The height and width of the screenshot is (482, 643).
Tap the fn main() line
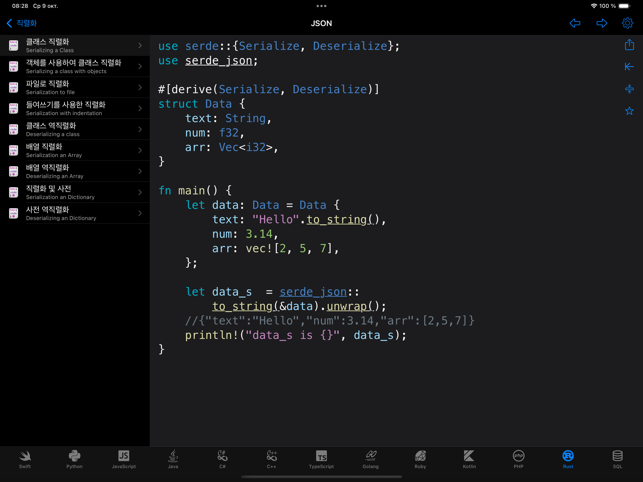coord(195,190)
